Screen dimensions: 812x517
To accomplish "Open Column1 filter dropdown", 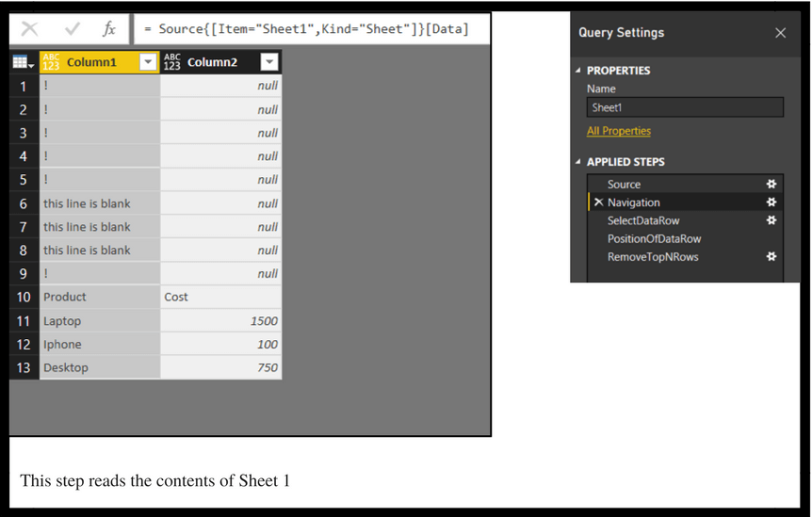I will click(x=148, y=62).
